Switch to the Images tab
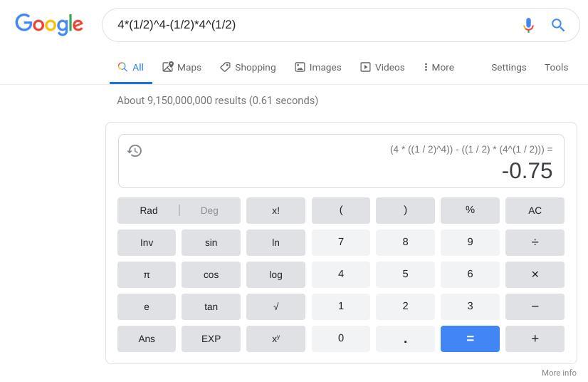The image size is (588, 382). [318, 67]
